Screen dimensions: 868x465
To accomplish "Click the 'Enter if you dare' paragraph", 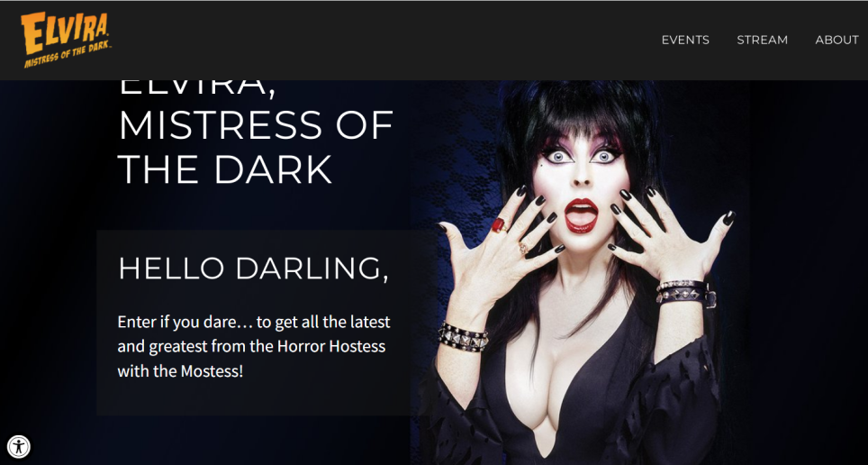I will tap(254, 346).
